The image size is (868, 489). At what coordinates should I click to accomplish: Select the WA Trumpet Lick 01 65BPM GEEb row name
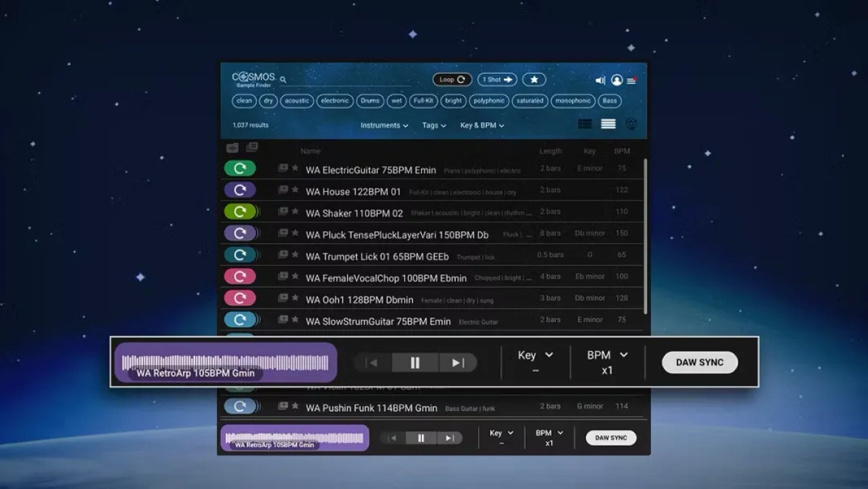click(x=377, y=256)
